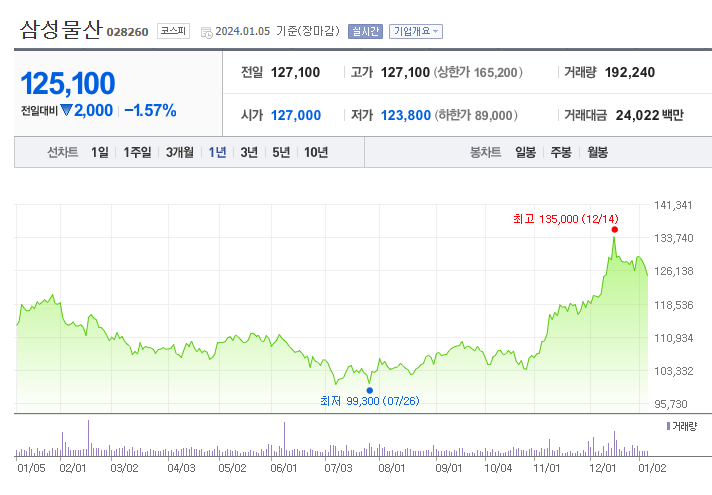Click the 최고 135,000 (12/14) label

coord(566,219)
